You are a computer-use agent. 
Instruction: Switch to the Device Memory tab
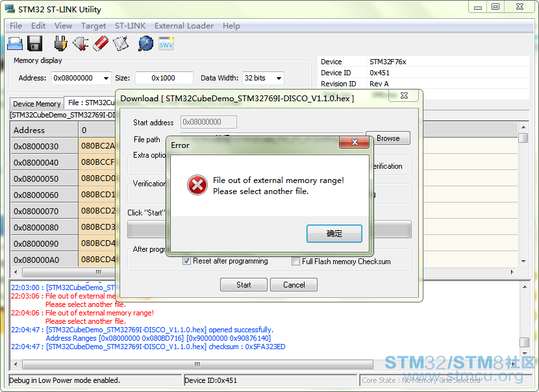(x=37, y=104)
